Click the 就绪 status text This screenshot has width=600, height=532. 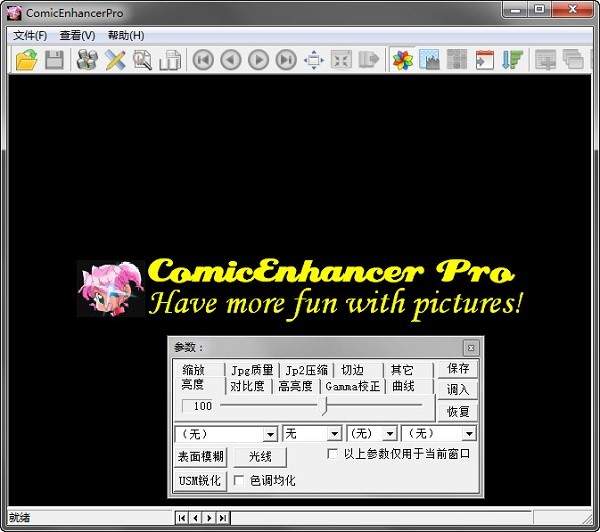click(x=20, y=518)
